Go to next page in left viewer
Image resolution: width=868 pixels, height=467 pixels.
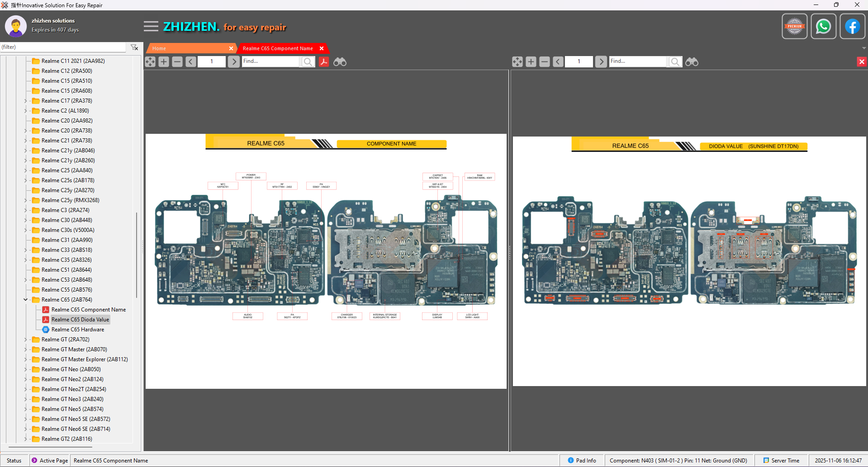(x=234, y=61)
